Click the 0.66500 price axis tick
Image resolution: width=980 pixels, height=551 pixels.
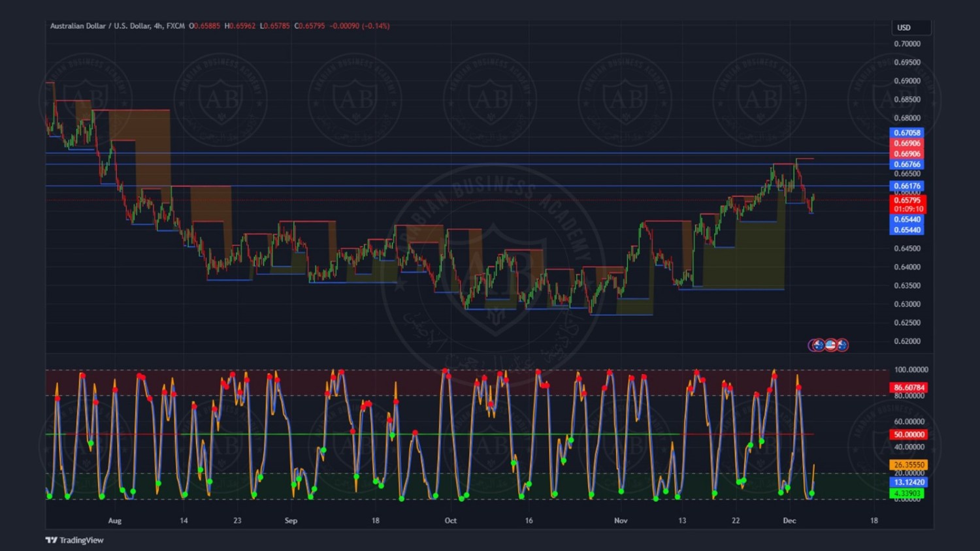907,174
